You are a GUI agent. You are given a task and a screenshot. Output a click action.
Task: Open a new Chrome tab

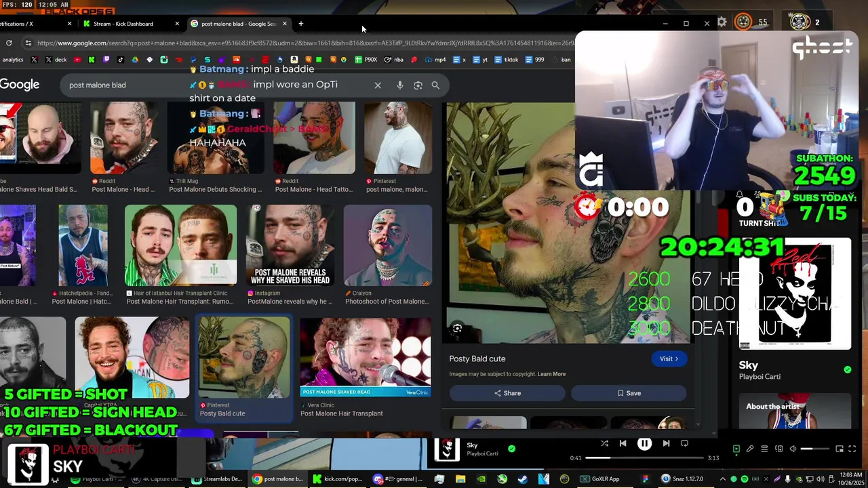[301, 24]
